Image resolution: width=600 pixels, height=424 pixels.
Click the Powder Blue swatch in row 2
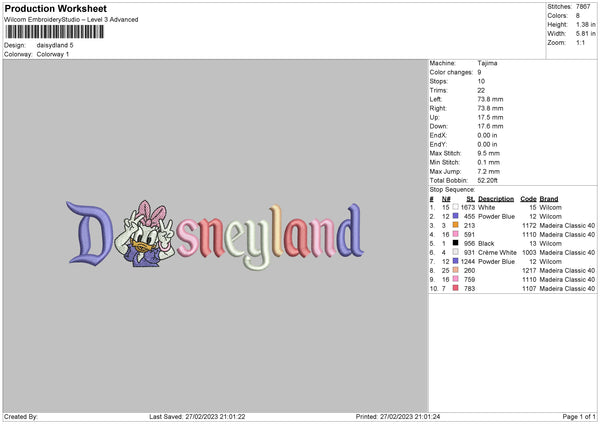tap(455, 216)
